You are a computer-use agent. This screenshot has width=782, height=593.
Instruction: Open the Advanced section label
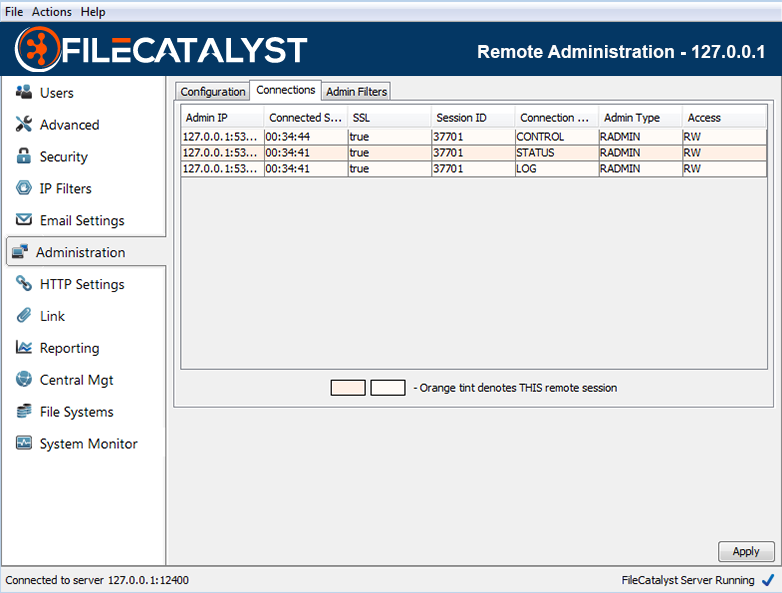tap(70, 125)
